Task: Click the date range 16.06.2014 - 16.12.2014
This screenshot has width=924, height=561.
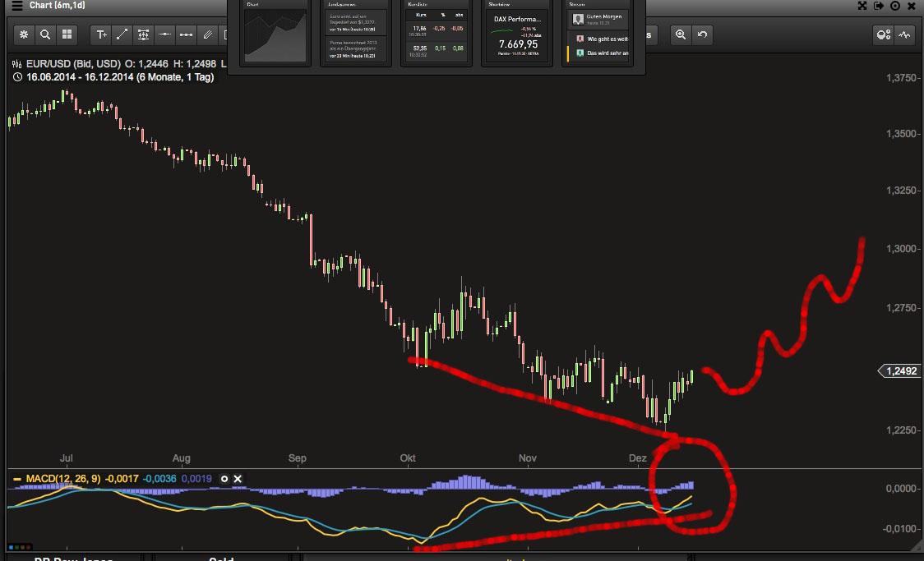Action: (x=80, y=77)
